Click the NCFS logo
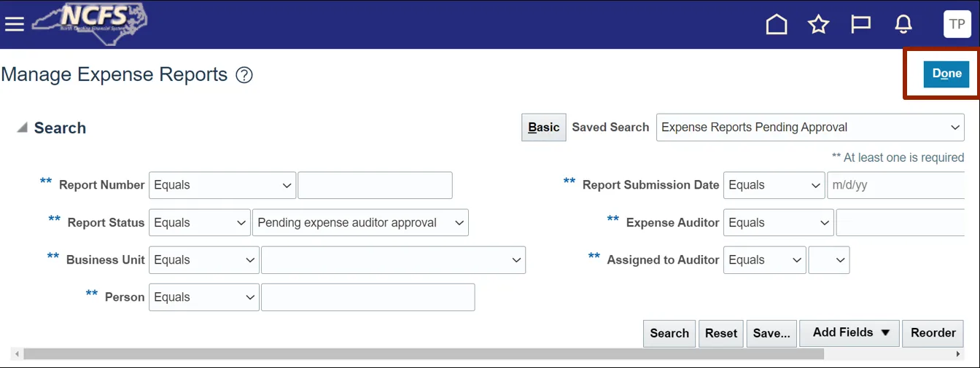This screenshot has height=368, width=980. click(x=90, y=24)
